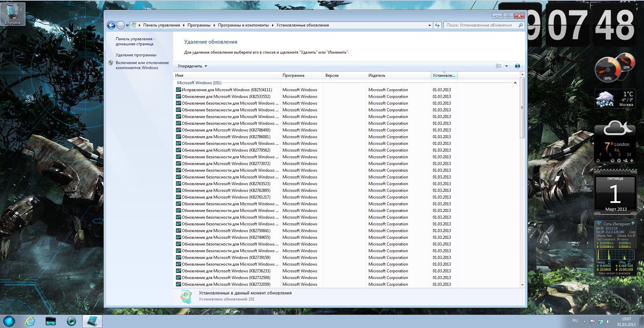Sort by the 'Программа' column header
The height and width of the screenshot is (328, 644).
pyautogui.click(x=302, y=75)
